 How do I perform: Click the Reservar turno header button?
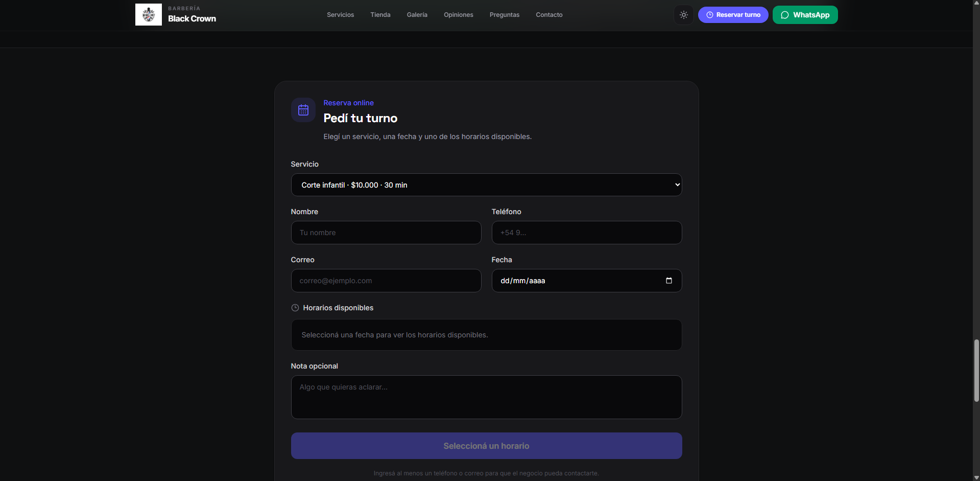click(x=733, y=15)
